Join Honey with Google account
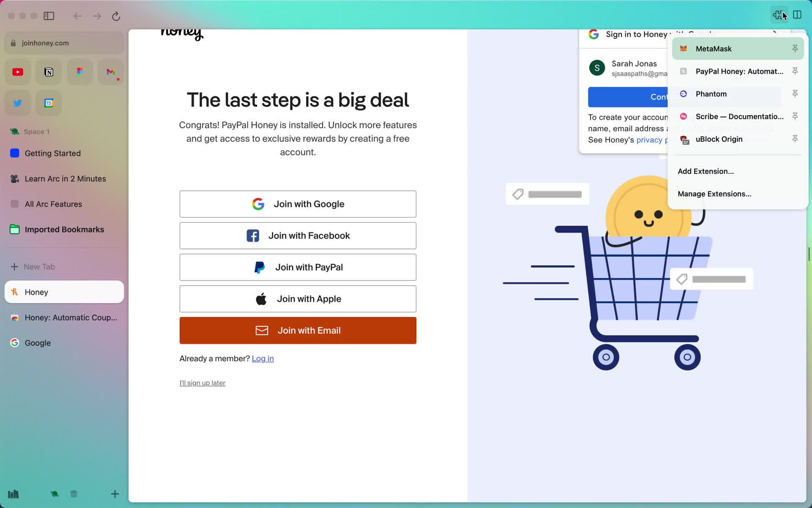The image size is (812, 508). tap(298, 204)
